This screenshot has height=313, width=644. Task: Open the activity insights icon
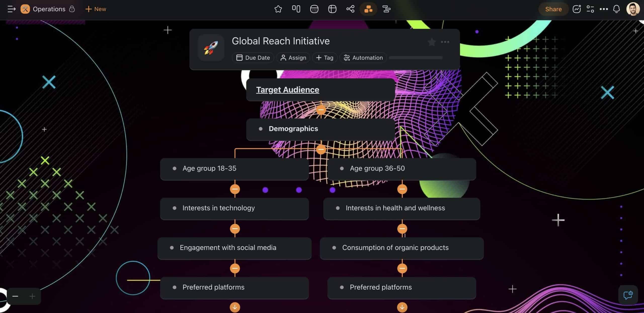(x=576, y=9)
